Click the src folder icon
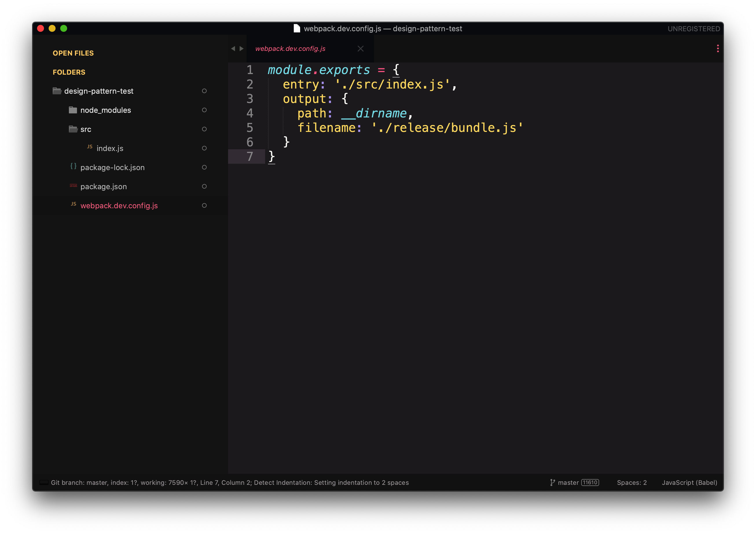 coord(73,129)
